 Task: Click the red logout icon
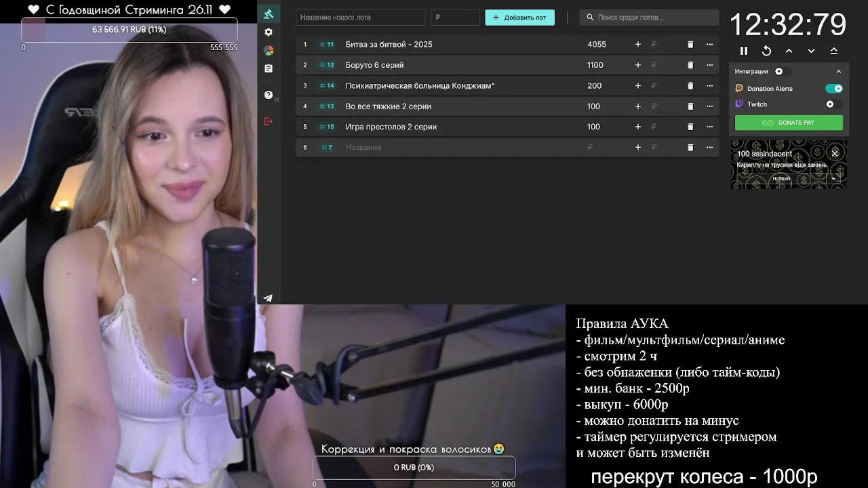click(269, 121)
